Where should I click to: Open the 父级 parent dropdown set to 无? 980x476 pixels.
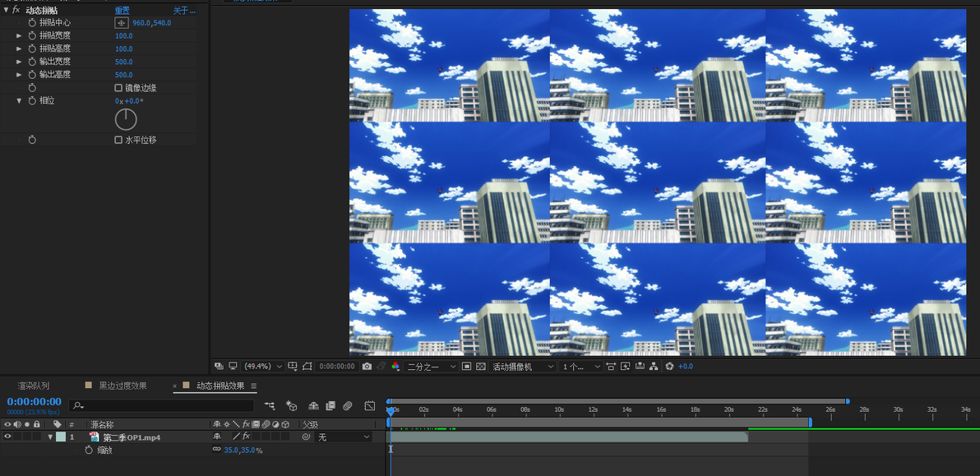coord(344,437)
